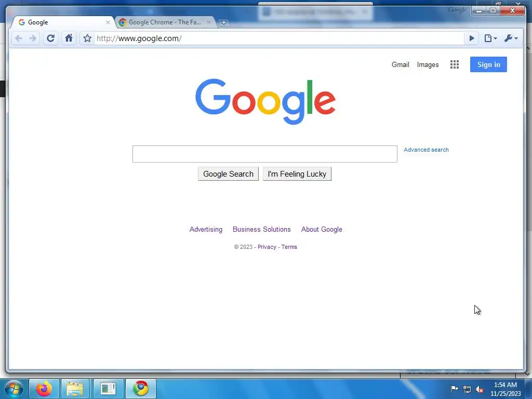Close the Google tab
Screen dimensions: 532x399
[108, 22]
